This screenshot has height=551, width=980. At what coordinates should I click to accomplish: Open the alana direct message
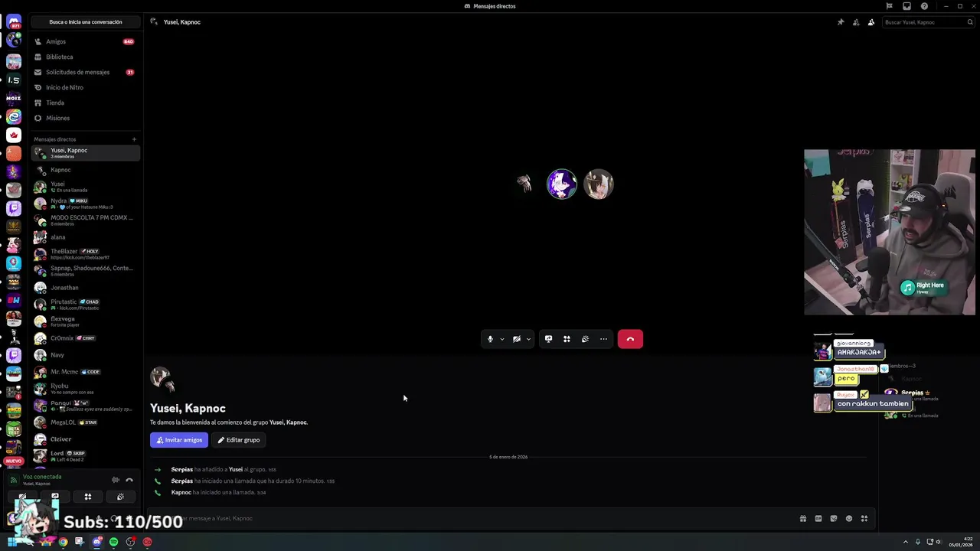(85, 237)
